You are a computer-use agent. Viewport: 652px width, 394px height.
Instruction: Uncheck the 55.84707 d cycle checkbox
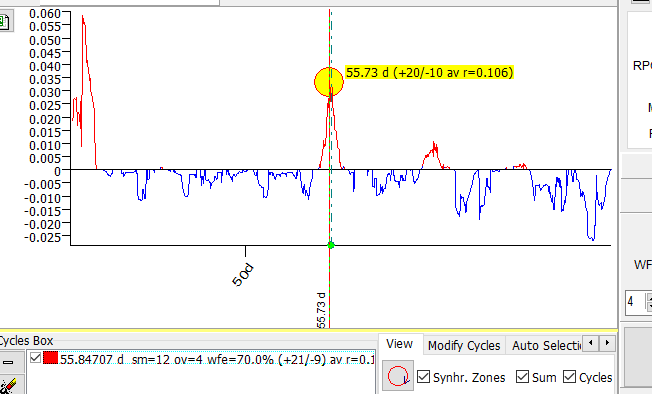(36, 357)
